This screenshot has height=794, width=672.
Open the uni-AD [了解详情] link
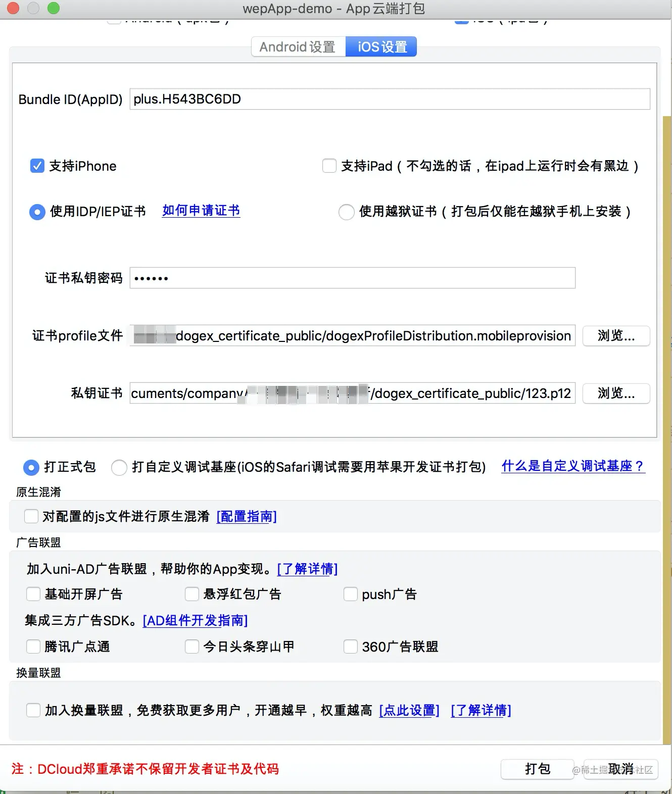point(307,569)
